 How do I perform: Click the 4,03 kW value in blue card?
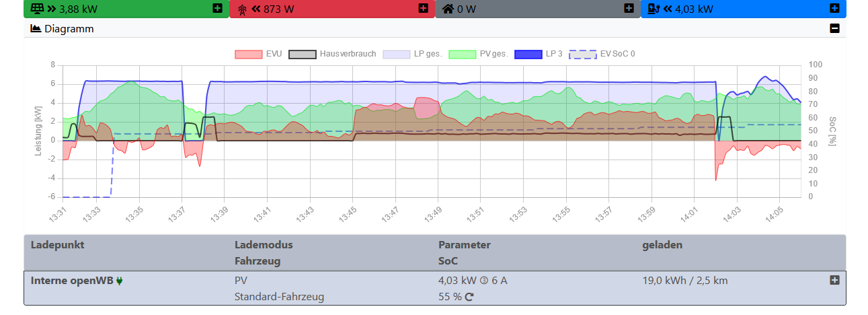tap(694, 9)
